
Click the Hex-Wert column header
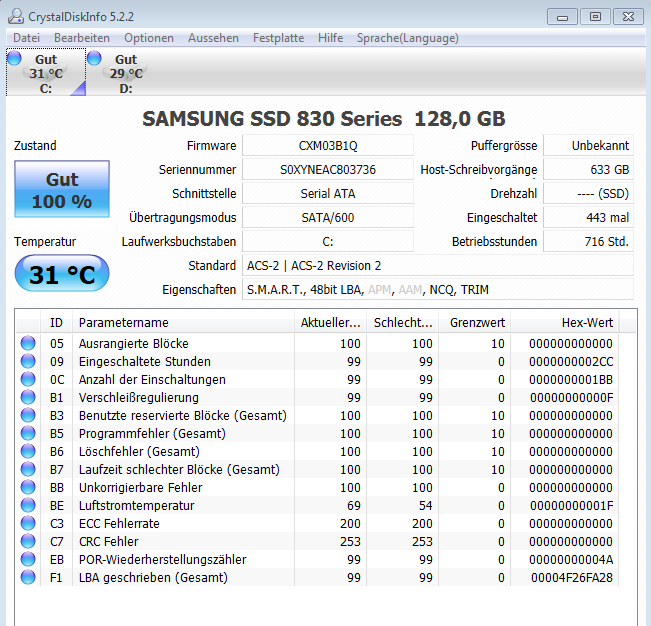[x=565, y=323]
